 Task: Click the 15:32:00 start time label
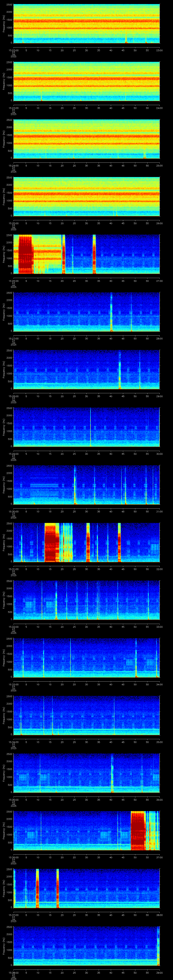(13, 627)
